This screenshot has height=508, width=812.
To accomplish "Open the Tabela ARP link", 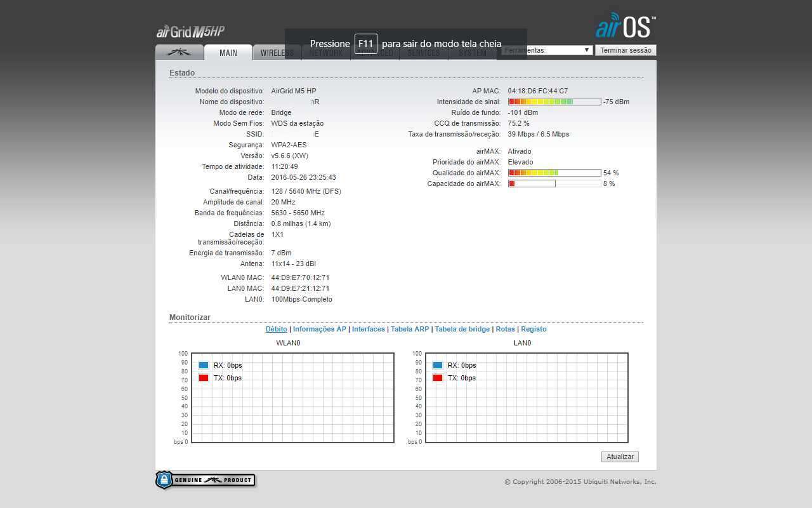I will click(410, 329).
